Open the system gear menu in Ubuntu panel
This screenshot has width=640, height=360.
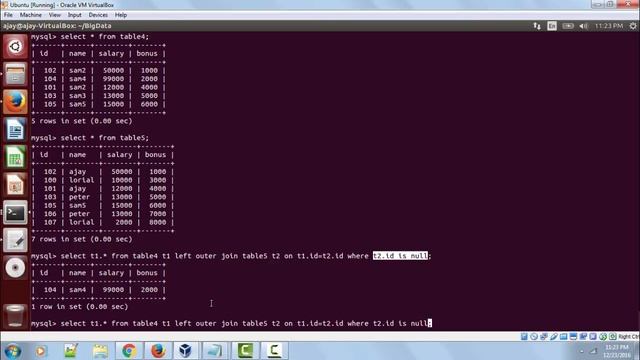pyautogui.click(x=633, y=26)
